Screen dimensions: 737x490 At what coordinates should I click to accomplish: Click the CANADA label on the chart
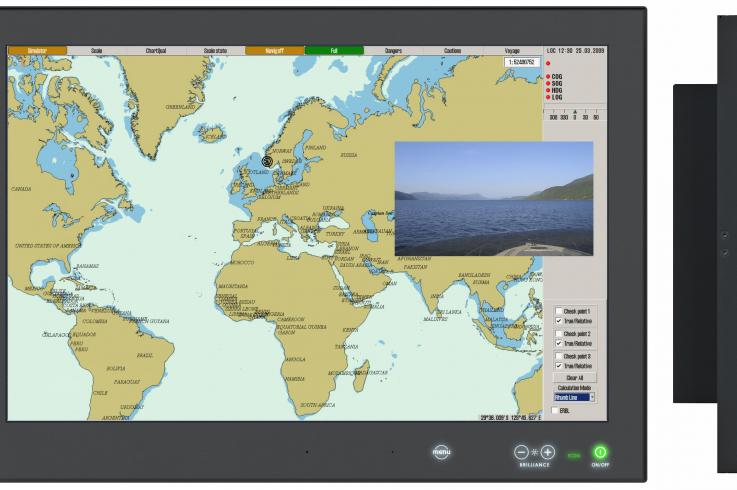(21, 189)
